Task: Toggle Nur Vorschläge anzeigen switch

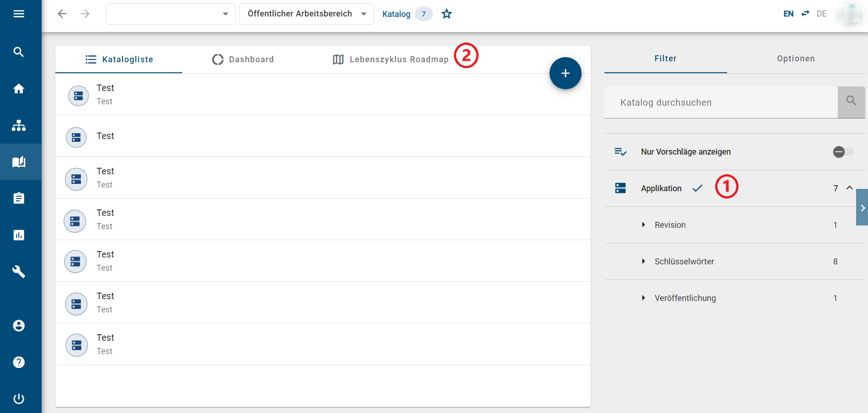Action: point(843,152)
